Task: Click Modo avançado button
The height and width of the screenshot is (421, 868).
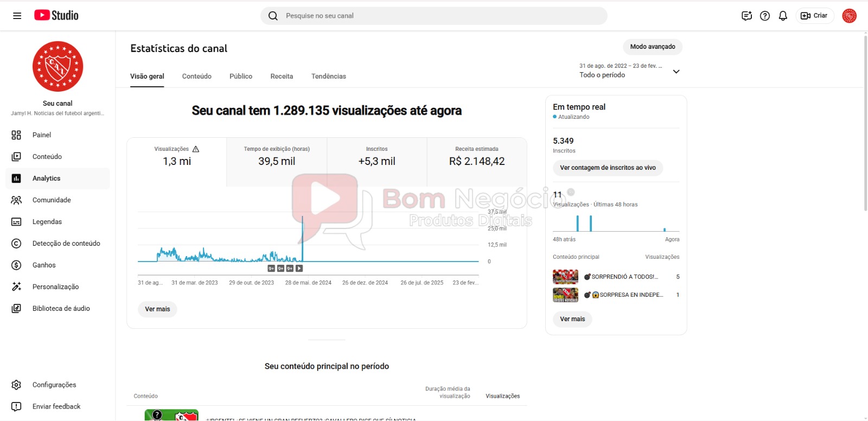Action: click(653, 47)
